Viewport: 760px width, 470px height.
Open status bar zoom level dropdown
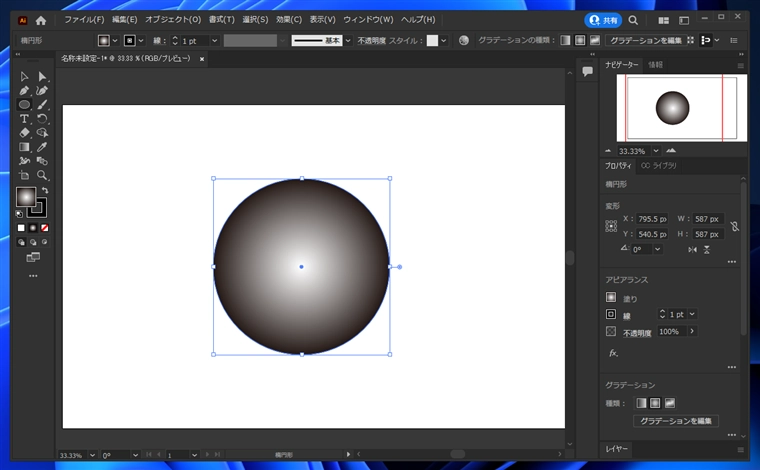(x=92, y=455)
